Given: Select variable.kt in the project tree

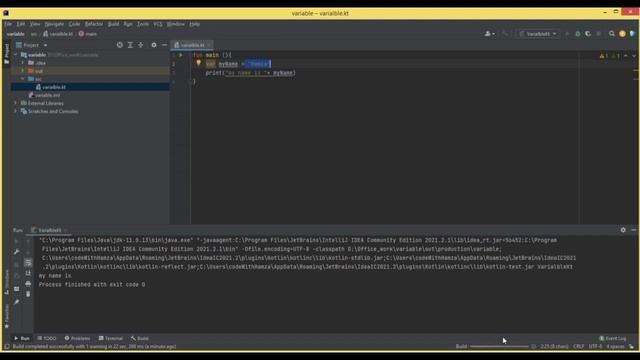Looking at the screenshot, I should coord(51,87).
